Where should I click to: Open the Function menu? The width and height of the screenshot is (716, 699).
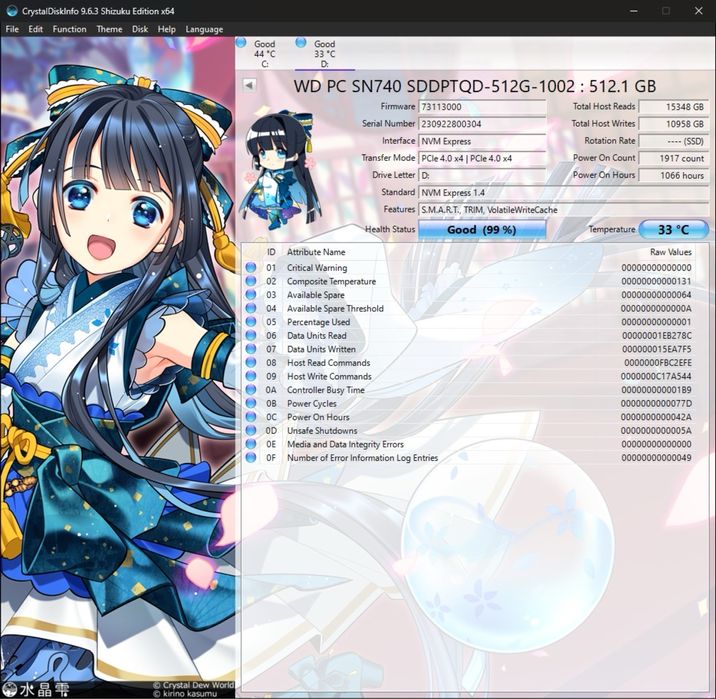69,29
